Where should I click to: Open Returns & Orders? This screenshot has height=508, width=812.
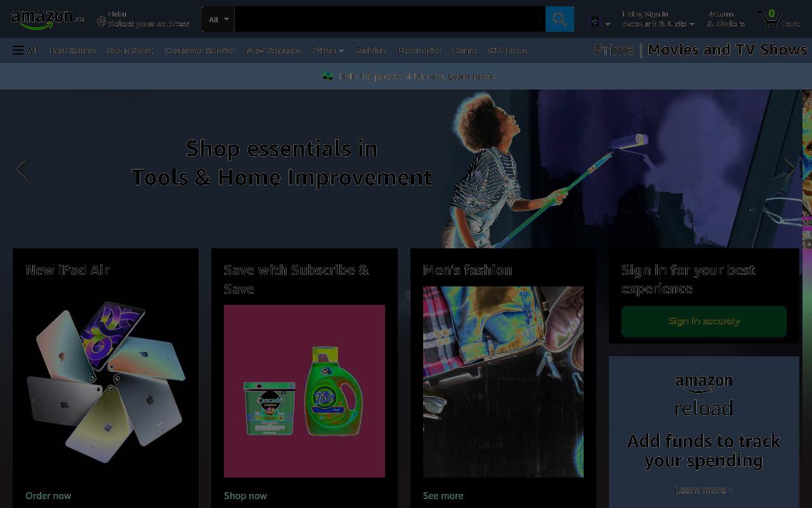pyautogui.click(x=726, y=19)
